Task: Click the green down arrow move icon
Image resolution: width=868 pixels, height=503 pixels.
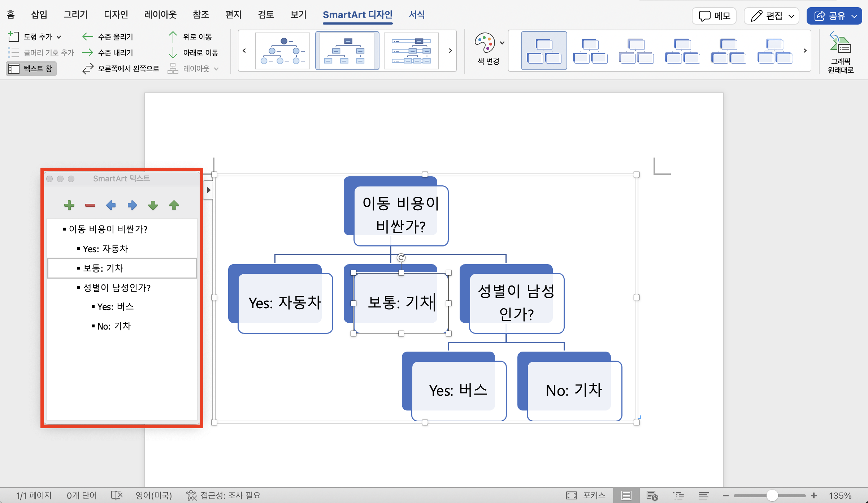Action: tap(153, 205)
